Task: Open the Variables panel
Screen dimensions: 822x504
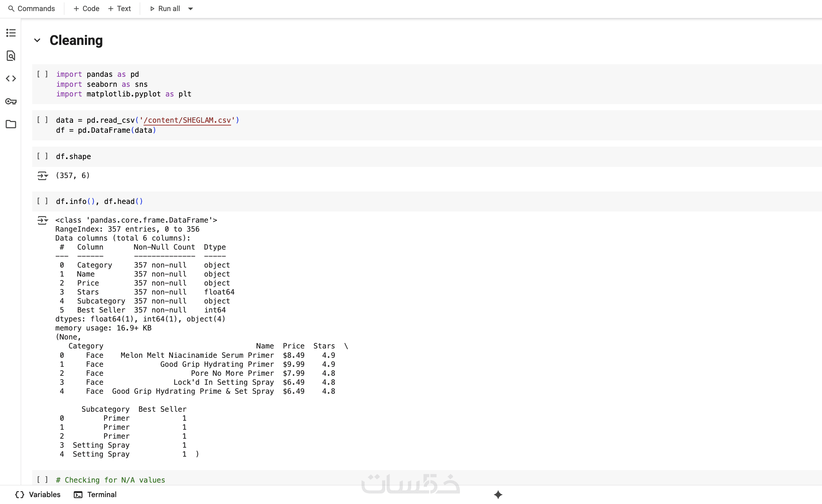Action: tap(38, 495)
